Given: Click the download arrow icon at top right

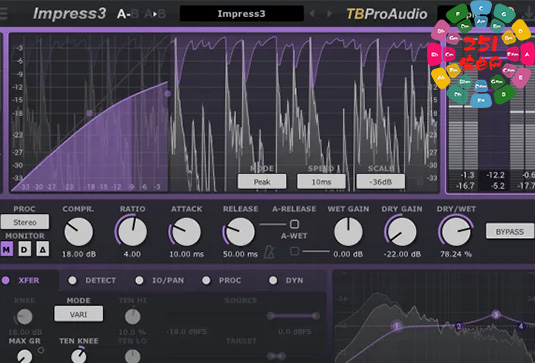Looking at the screenshot, I should (529, 13).
